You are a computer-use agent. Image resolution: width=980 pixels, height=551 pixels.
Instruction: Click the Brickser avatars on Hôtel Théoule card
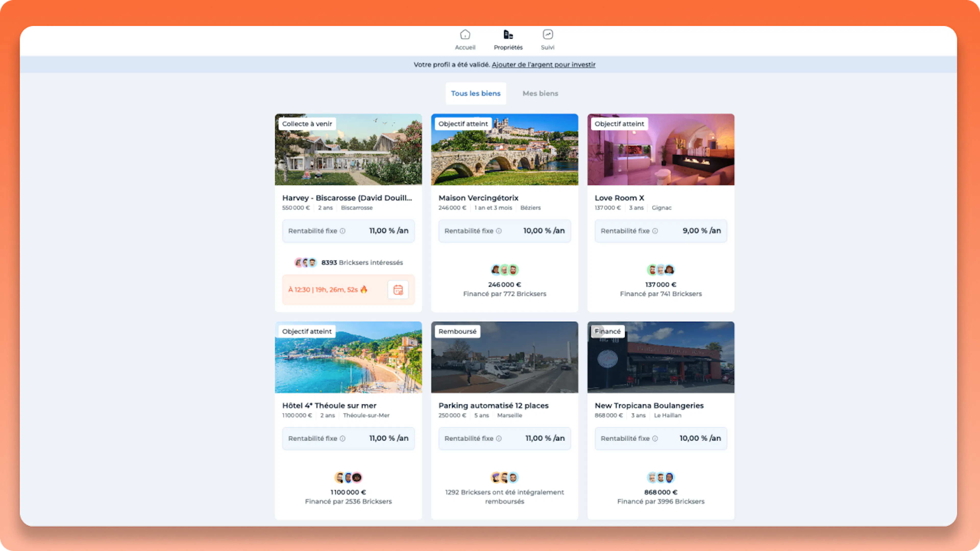348,478
